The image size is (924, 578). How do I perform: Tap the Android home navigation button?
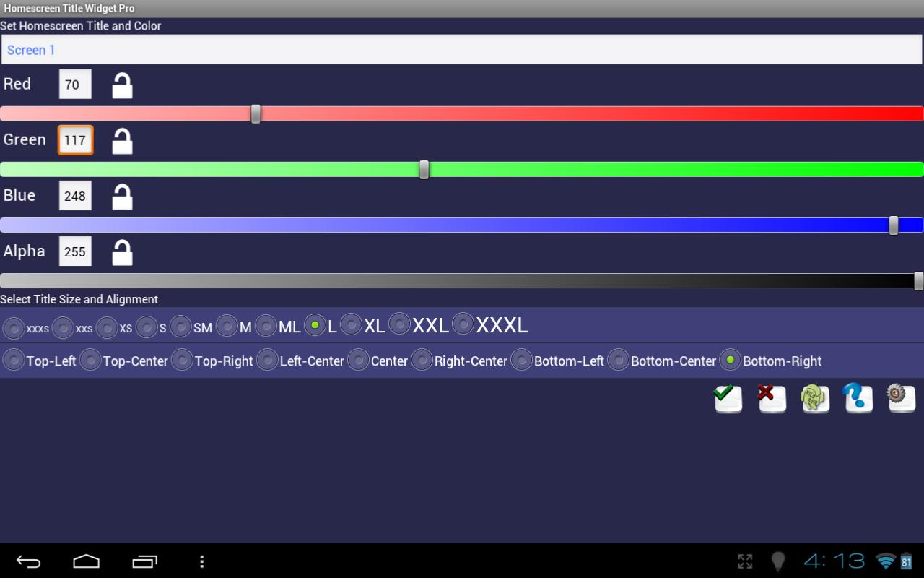(x=86, y=561)
